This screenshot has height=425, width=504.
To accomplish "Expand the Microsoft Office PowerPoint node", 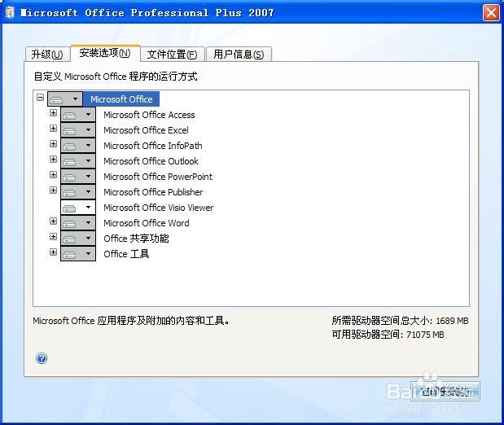I will pyautogui.click(x=54, y=174).
